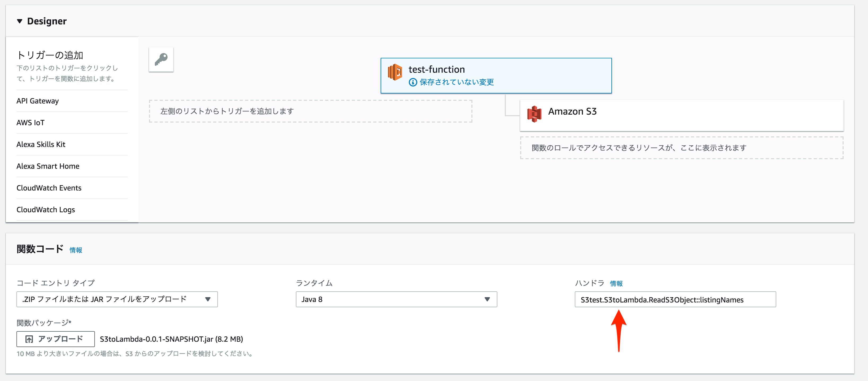Click the info icon next to 保存されていない変更

[413, 82]
